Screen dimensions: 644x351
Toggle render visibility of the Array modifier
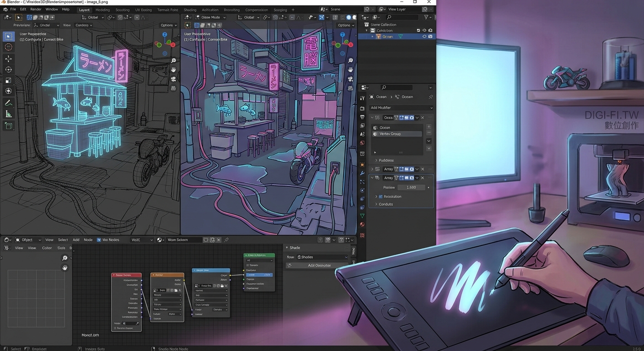click(x=411, y=169)
